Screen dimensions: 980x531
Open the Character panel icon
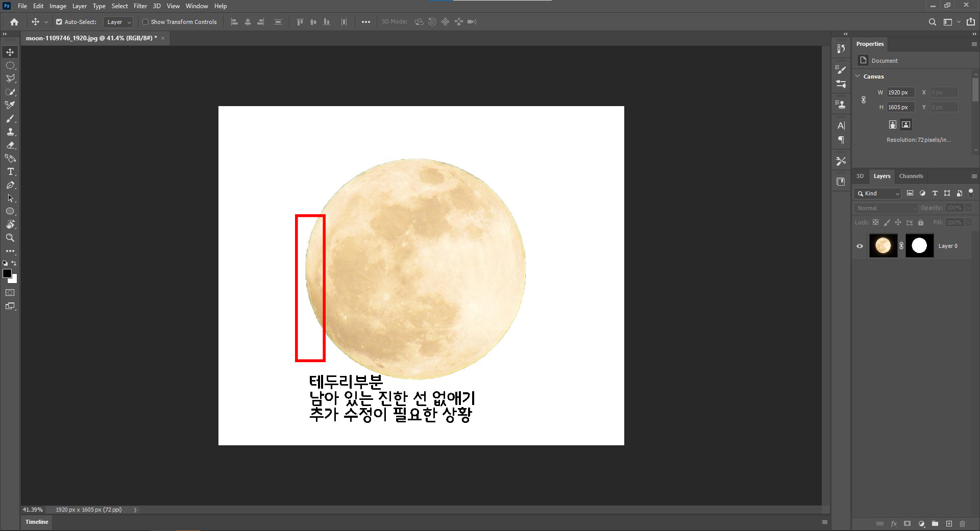(x=841, y=125)
